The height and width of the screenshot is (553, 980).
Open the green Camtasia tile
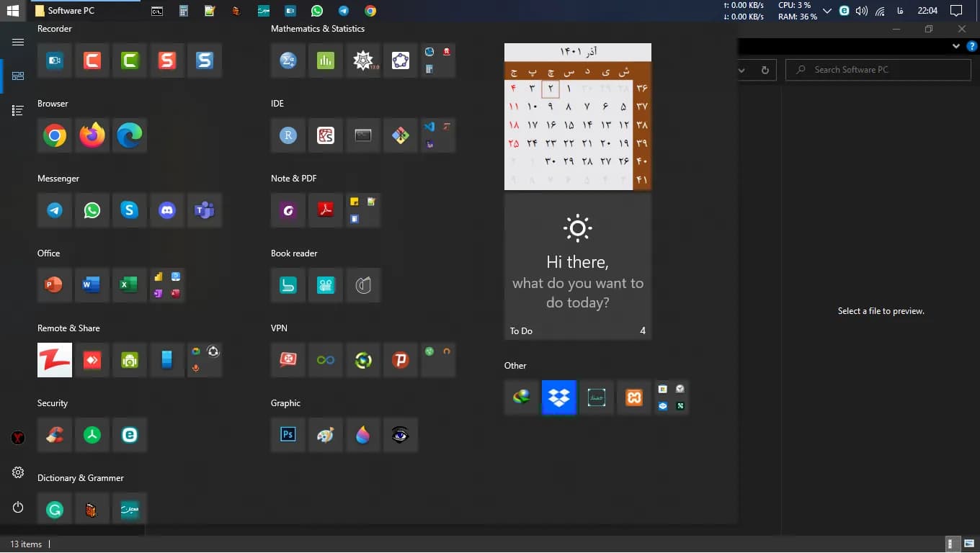click(x=130, y=60)
